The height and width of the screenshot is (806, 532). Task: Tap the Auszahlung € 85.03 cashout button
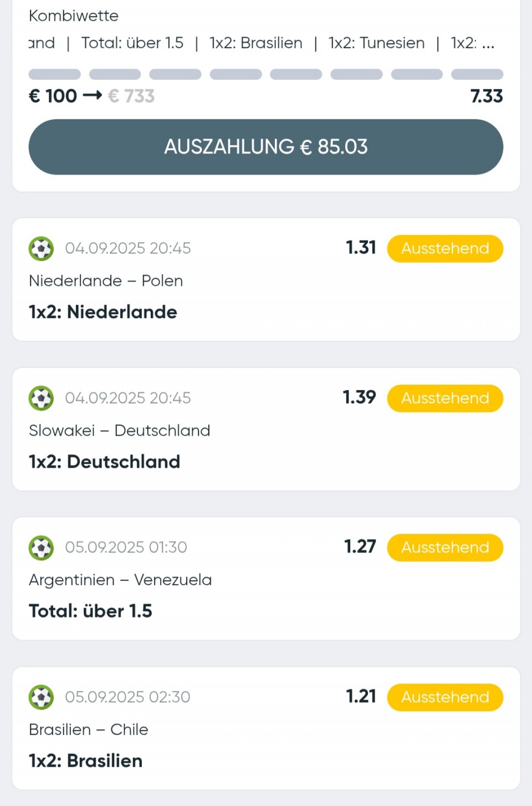[x=266, y=147]
